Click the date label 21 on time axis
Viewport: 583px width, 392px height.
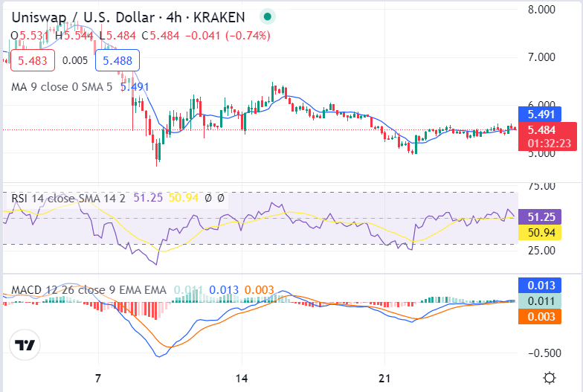[x=385, y=379]
